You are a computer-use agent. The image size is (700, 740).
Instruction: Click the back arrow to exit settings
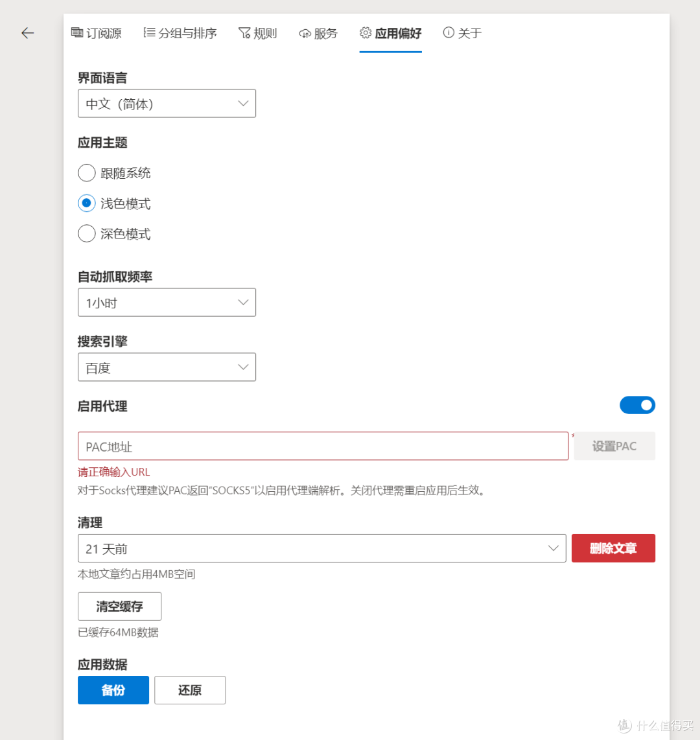(27, 33)
